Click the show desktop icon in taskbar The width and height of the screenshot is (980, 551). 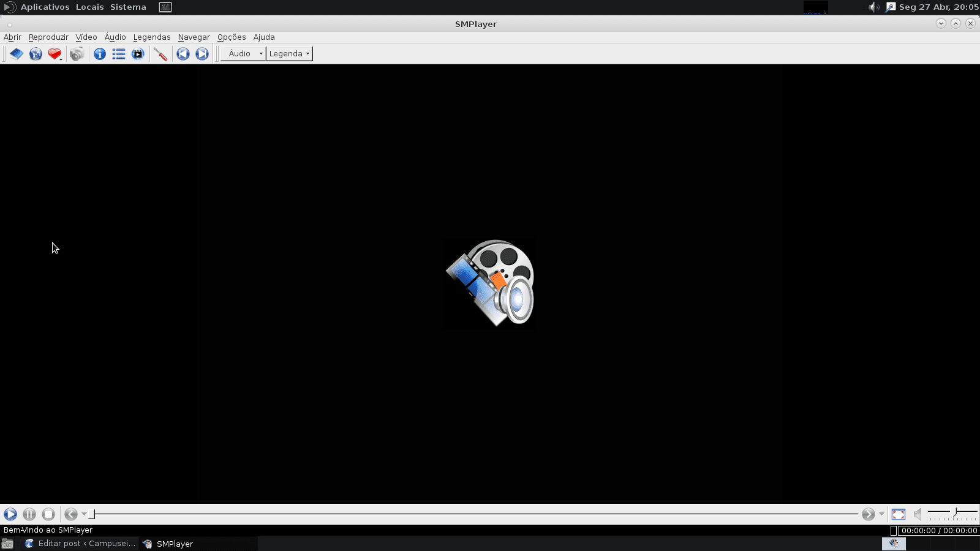tap(7, 544)
